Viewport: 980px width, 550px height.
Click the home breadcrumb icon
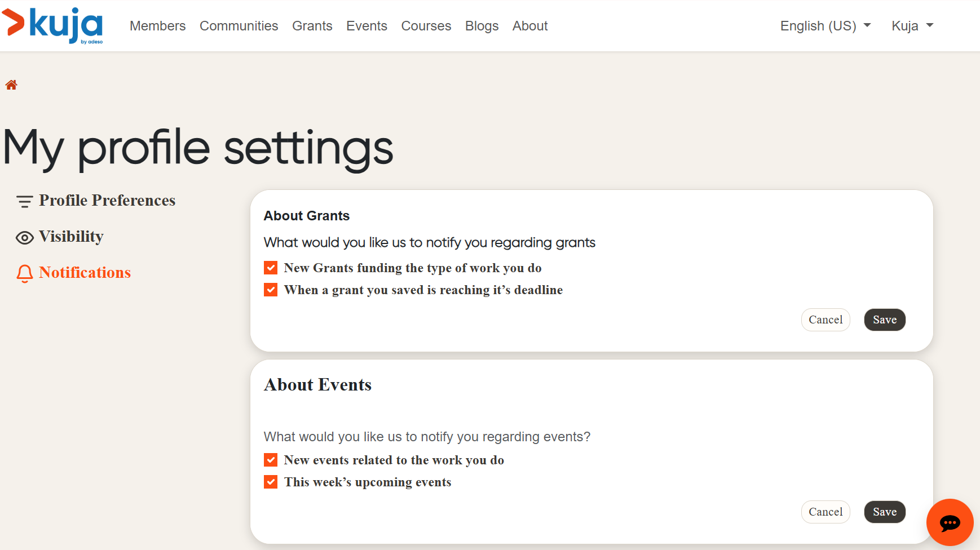[x=11, y=85]
